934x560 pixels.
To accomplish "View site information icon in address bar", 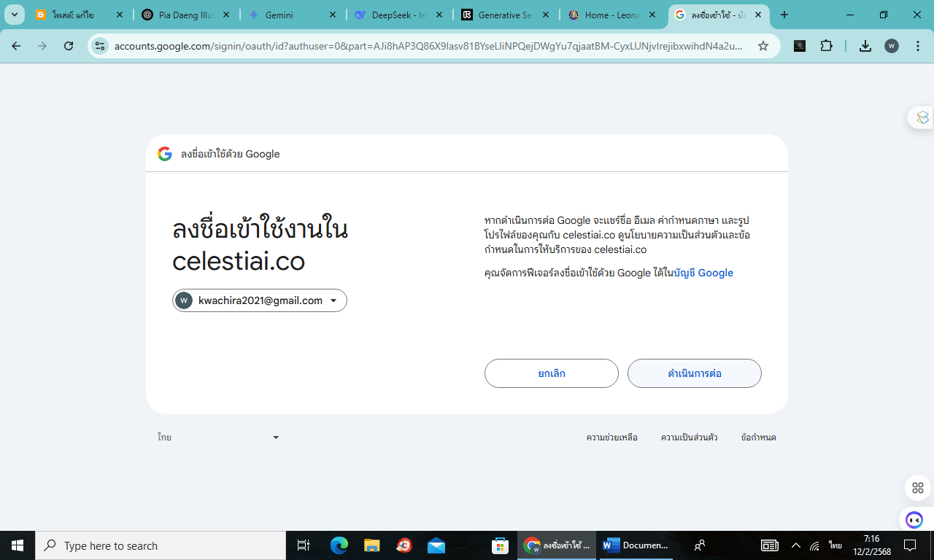I will tap(100, 46).
